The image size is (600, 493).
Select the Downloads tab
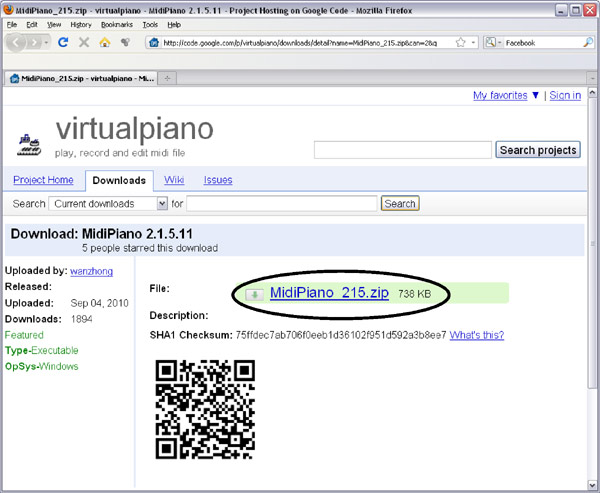119,180
